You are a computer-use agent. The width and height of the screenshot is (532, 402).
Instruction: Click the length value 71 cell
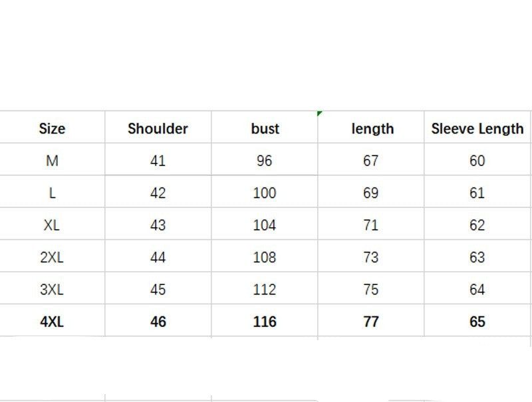coord(371,225)
